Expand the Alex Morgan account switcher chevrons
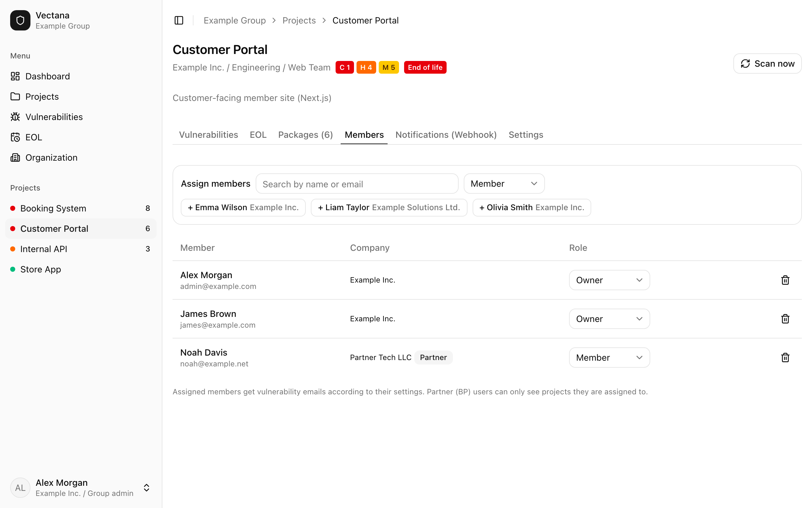The width and height of the screenshot is (812, 508). 147,487
